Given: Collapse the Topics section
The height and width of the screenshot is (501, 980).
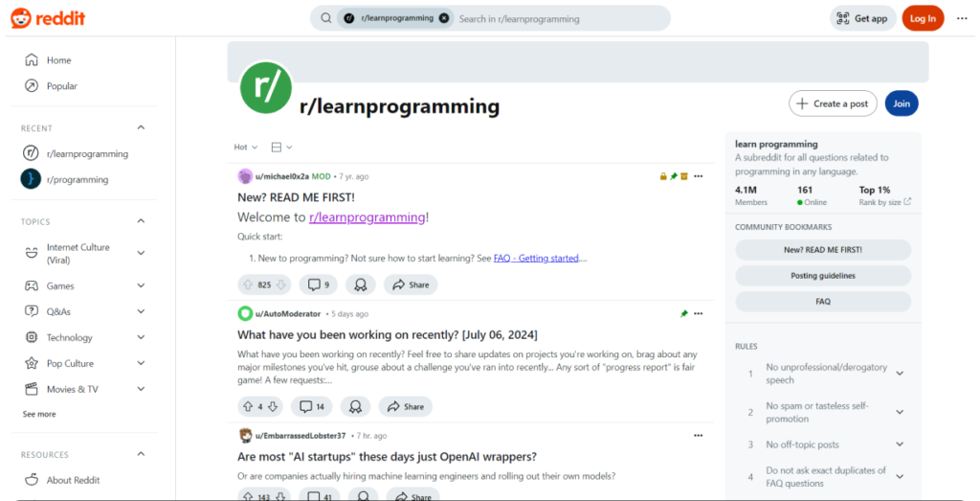Looking at the screenshot, I should (x=141, y=220).
